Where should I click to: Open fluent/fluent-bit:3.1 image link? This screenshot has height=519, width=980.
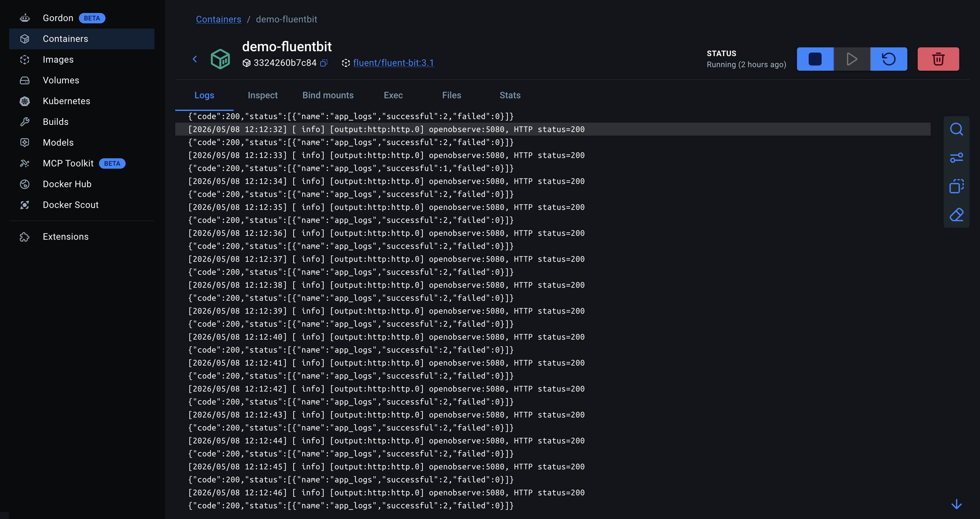tap(393, 63)
